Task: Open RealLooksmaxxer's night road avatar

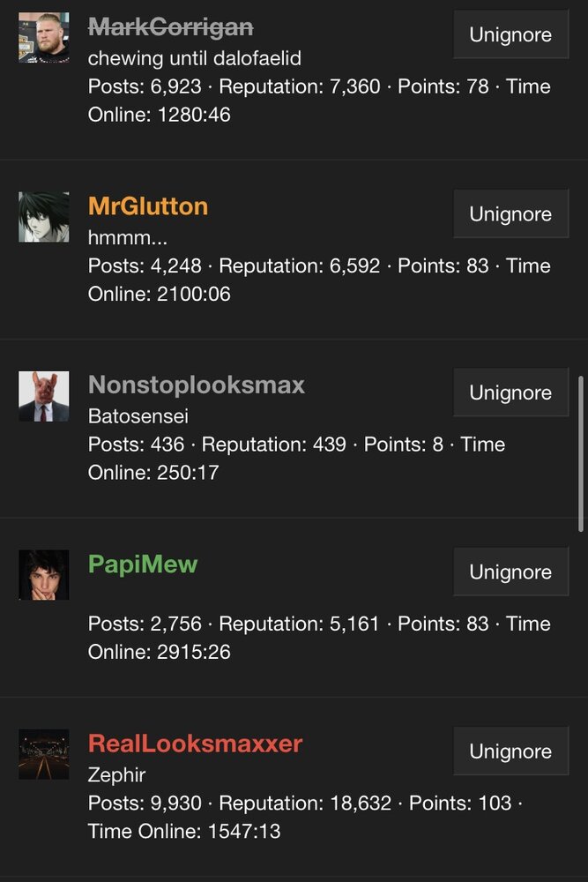Action: point(44,754)
